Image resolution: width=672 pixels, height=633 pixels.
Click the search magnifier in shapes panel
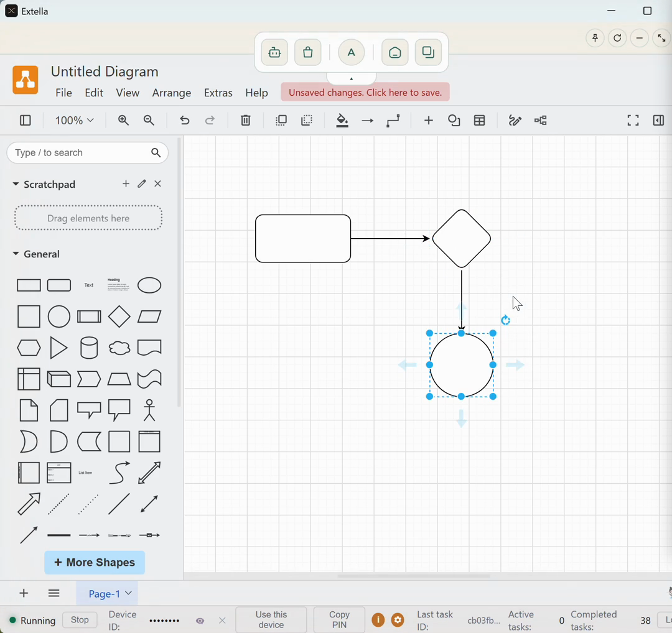coord(156,152)
